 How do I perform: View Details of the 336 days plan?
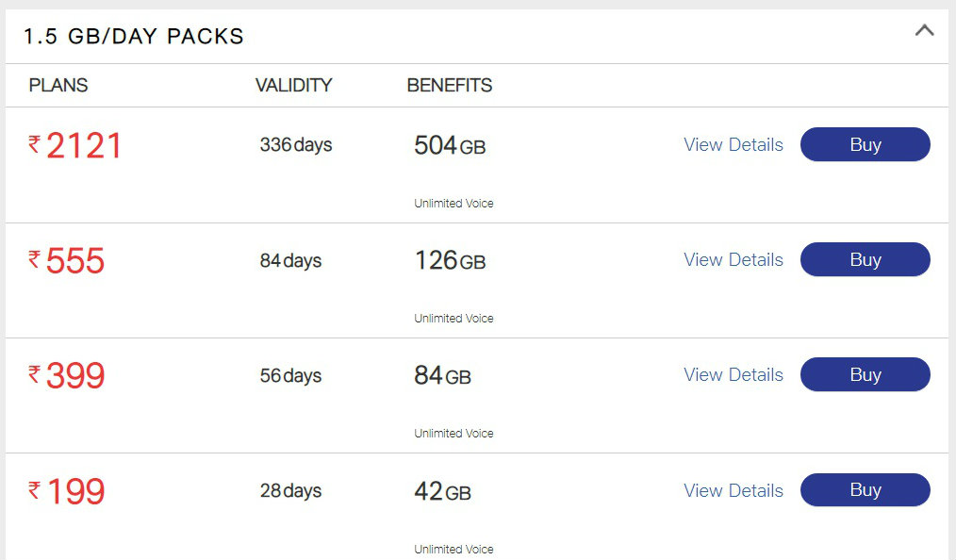click(x=733, y=145)
